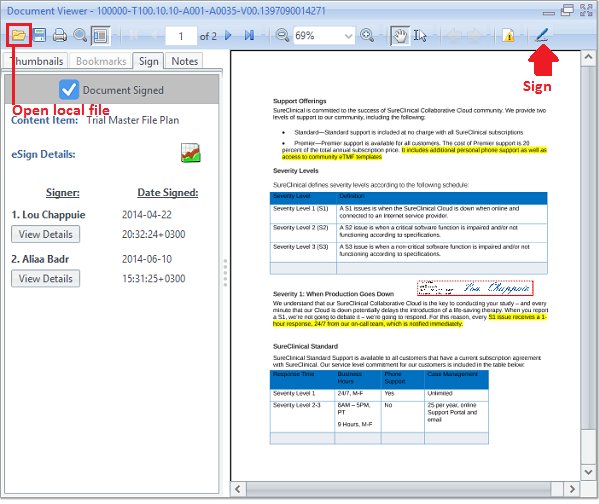
Task: Zoom out of the document
Action: 282,35
